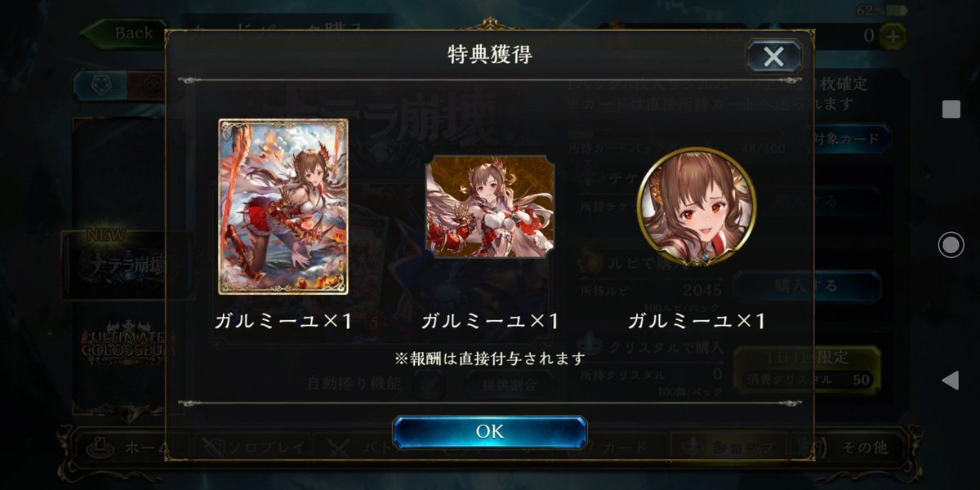Tap the ルピ 購入する button

(x=807, y=286)
